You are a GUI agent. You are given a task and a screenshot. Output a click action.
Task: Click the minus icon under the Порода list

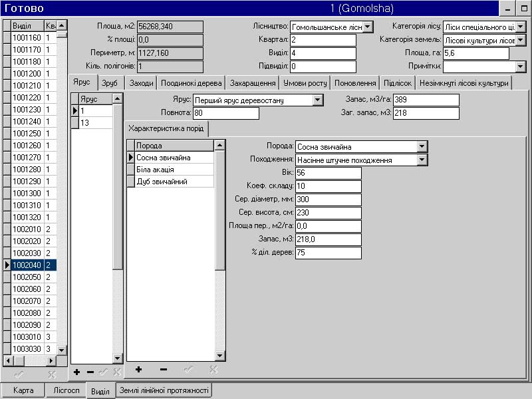pyautogui.click(x=164, y=370)
